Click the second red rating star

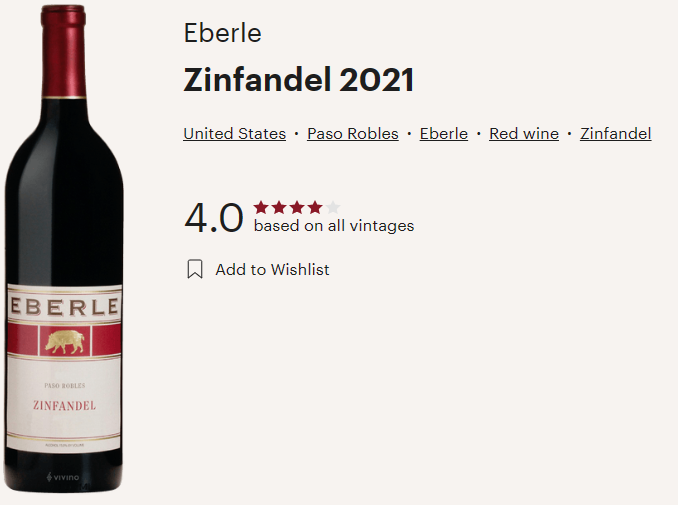(279, 208)
